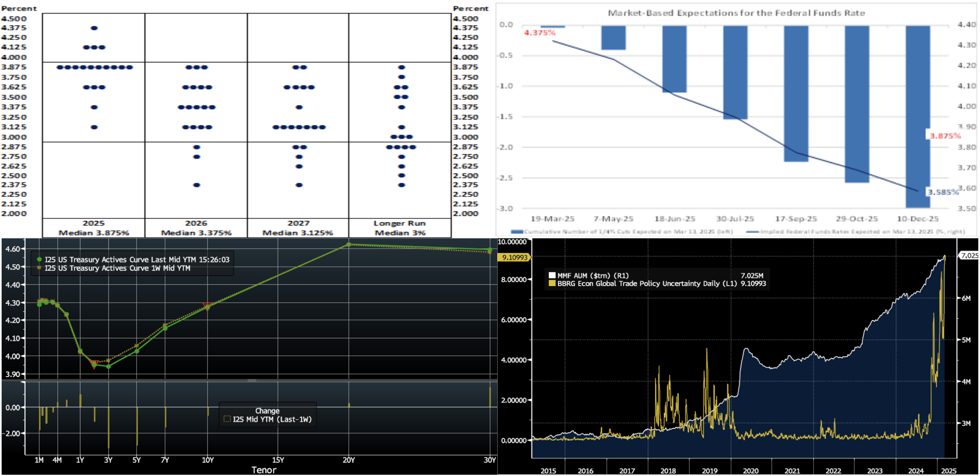Click the red triangle marker near 2Y

(94, 364)
